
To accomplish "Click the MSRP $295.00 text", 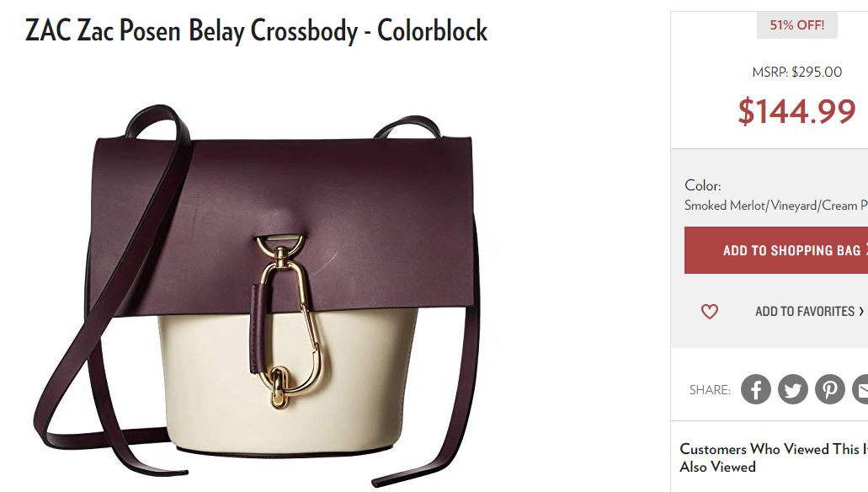I will click(797, 72).
